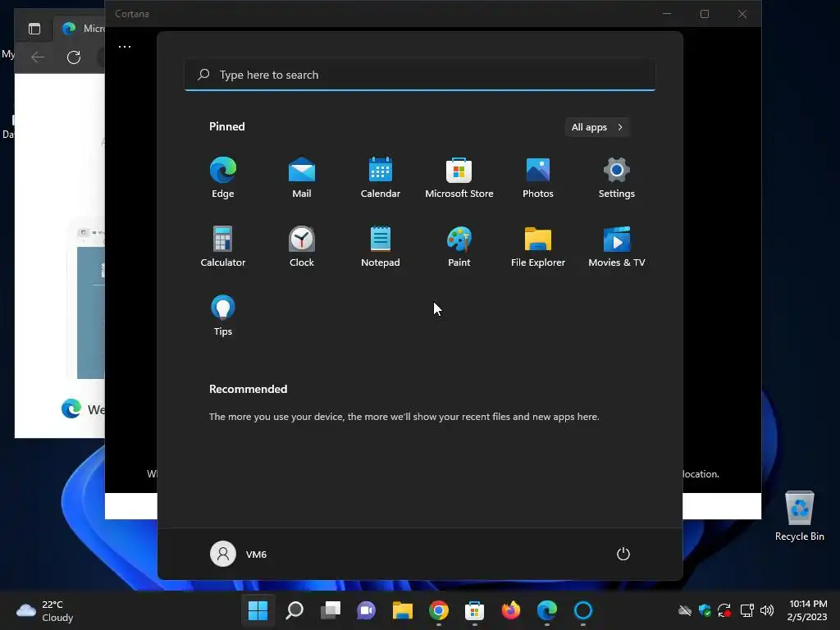840x630 pixels.
Task: Open File Explorer on the taskbar
Action: coord(402,610)
